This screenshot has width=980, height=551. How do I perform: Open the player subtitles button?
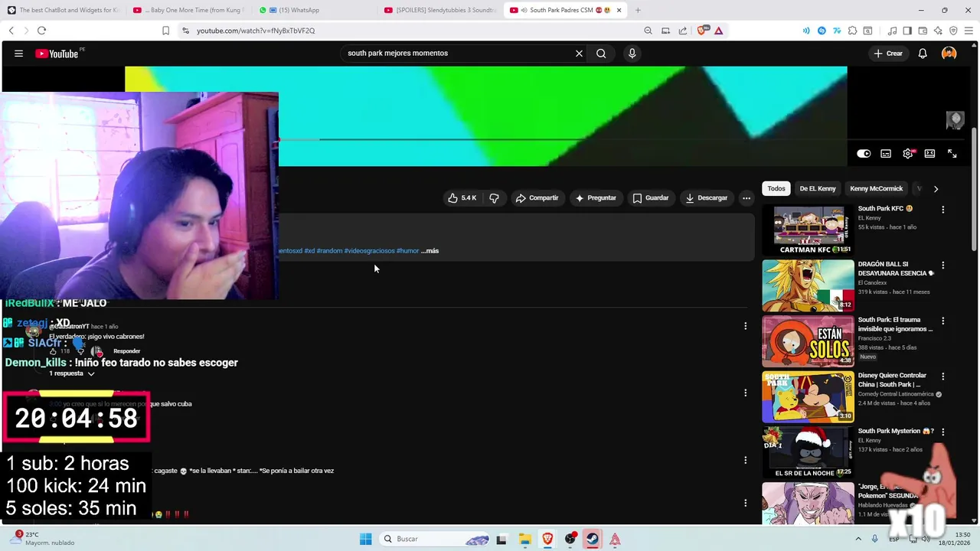click(886, 154)
